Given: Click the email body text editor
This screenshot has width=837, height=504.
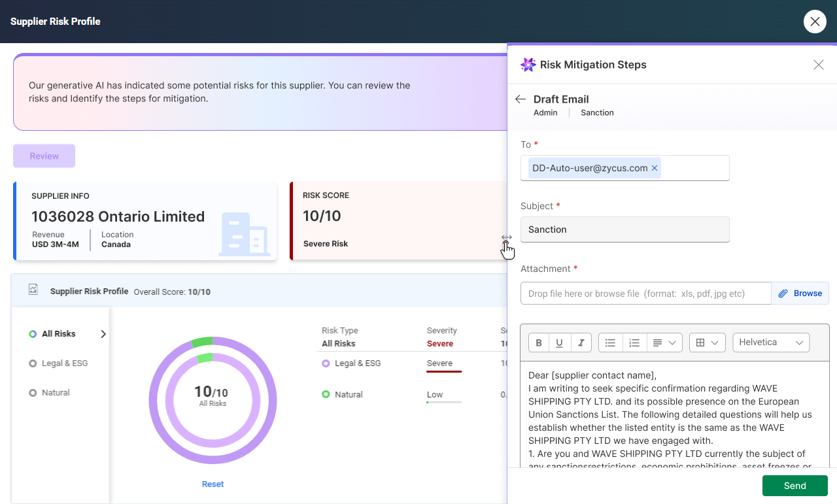Looking at the screenshot, I should tap(675, 414).
